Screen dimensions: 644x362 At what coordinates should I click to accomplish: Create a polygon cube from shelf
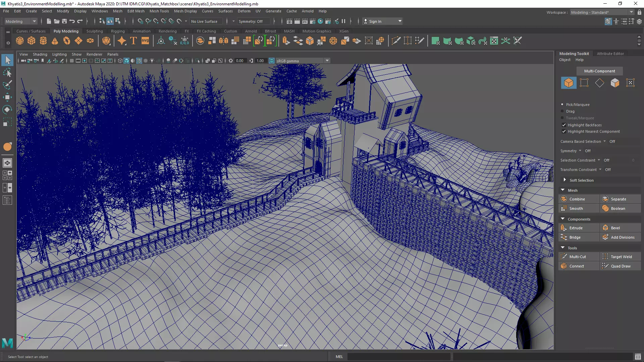(x=32, y=41)
